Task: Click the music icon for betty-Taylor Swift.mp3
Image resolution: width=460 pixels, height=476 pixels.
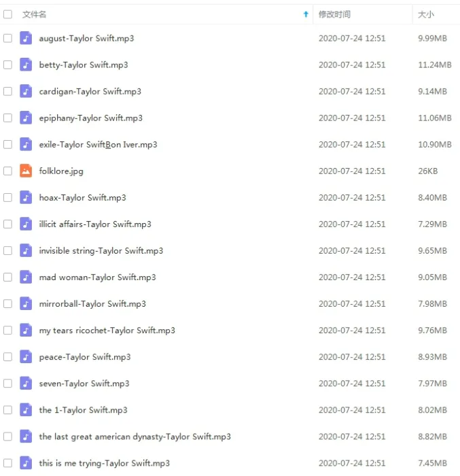Action: click(x=26, y=65)
